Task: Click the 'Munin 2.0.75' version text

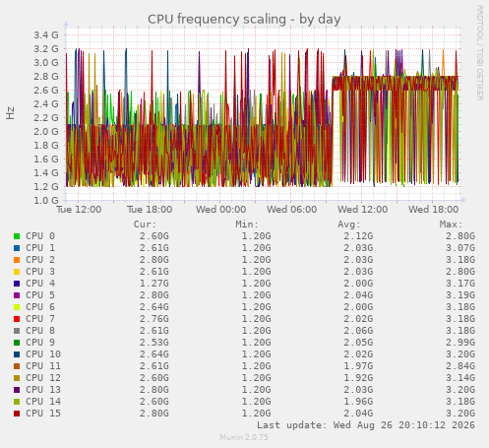Action: coord(244,437)
